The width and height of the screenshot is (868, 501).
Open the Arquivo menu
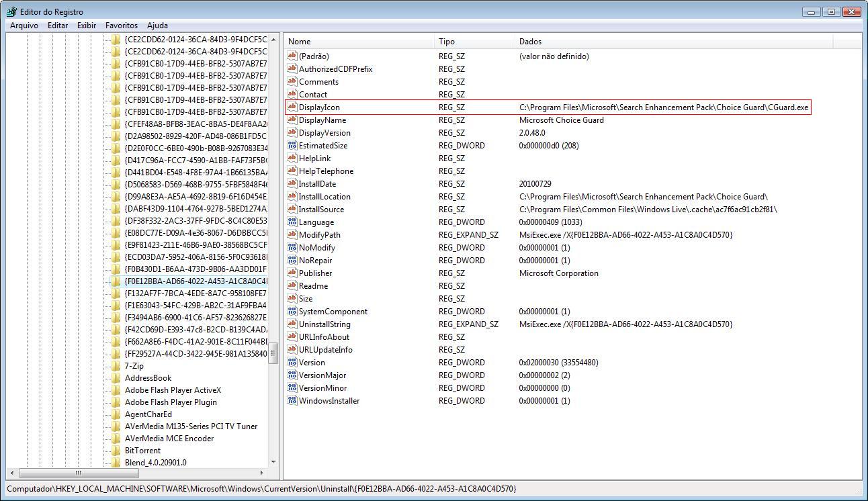click(24, 25)
